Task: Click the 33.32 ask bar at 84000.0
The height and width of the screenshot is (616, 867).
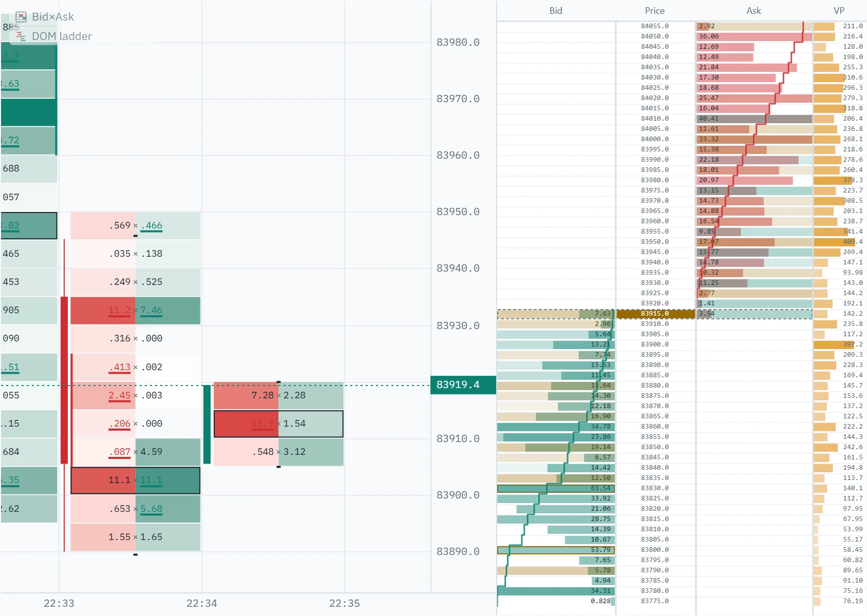Action: (755, 139)
